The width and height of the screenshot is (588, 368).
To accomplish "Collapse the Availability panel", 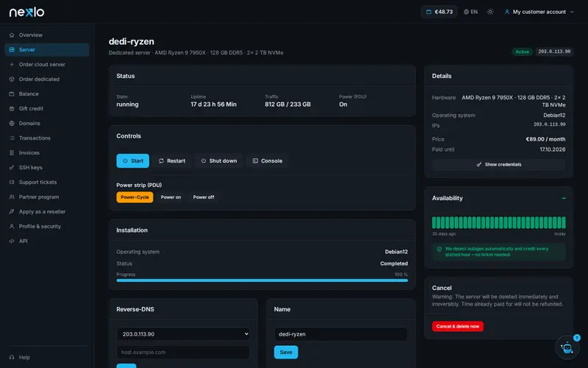I will (x=564, y=198).
